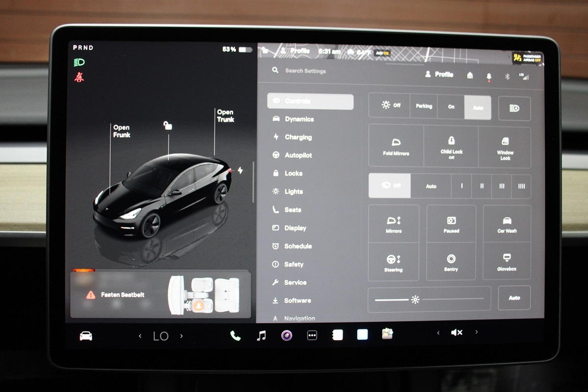This screenshot has height=392, width=588.
Task: Open the Autopilot settings menu
Action: point(298,155)
